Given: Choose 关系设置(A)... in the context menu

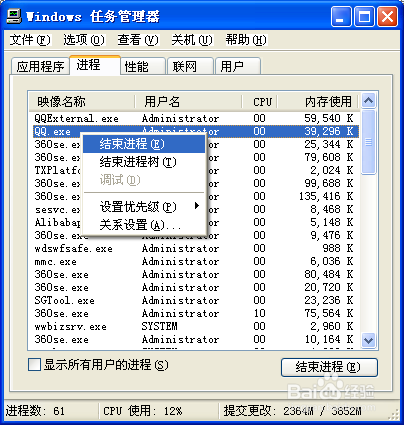Looking at the screenshot, I should click(144, 225).
